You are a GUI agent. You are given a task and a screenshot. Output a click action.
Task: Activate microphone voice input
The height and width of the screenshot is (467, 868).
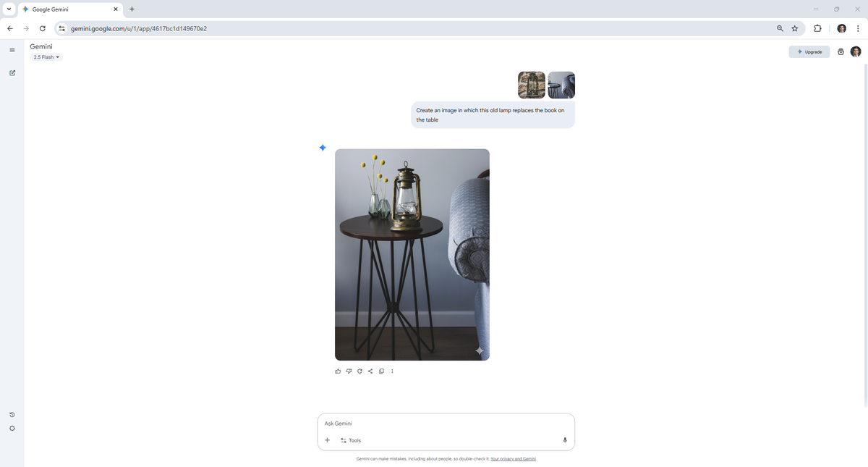(565, 440)
